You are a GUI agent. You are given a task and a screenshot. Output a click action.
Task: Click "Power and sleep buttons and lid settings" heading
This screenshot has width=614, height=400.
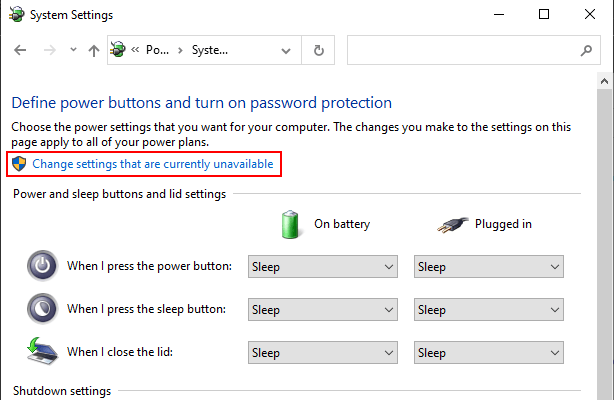[119, 194]
